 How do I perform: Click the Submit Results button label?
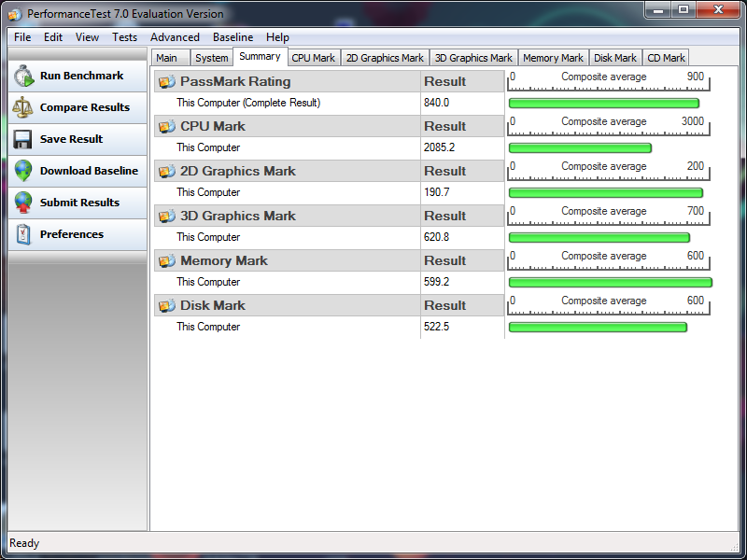(x=79, y=203)
